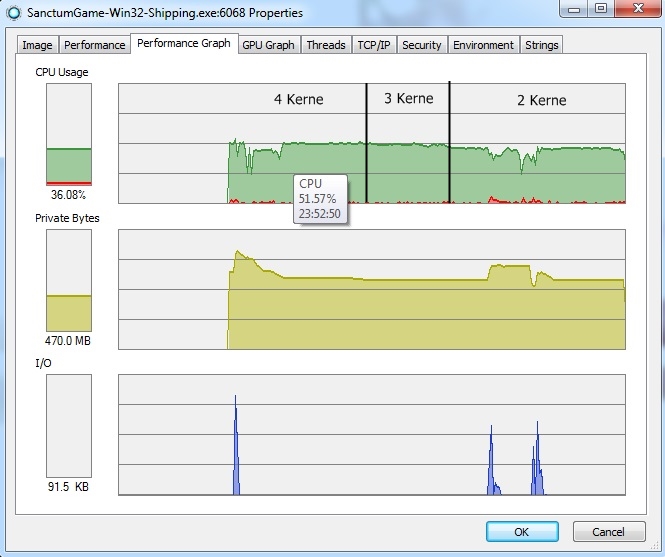Image resolution: width=665 pixels, height=557 pixels.
Task: Click the Private Bytes bar gauge
Action: [69, 280]
